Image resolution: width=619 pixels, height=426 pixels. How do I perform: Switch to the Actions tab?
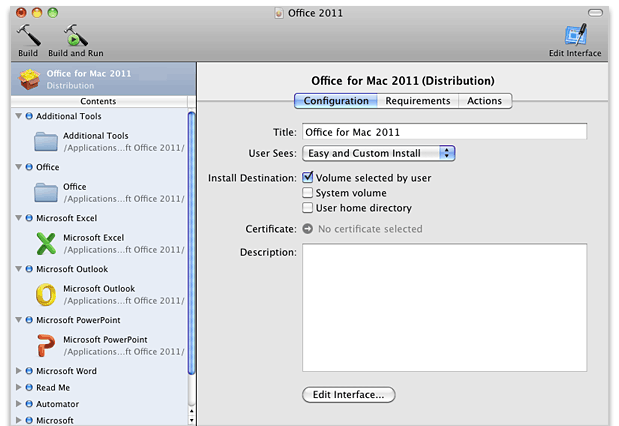pyautogui.click(x=484, y=101)
